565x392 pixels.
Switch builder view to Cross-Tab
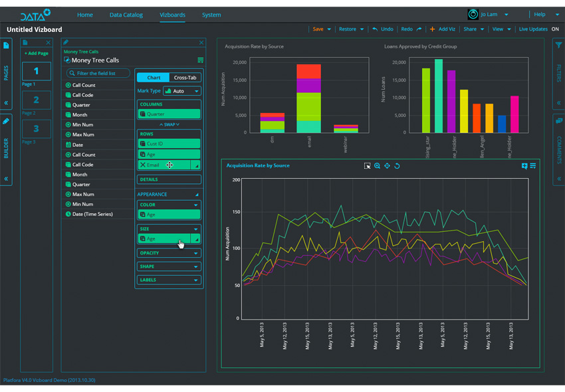point(185,78)
